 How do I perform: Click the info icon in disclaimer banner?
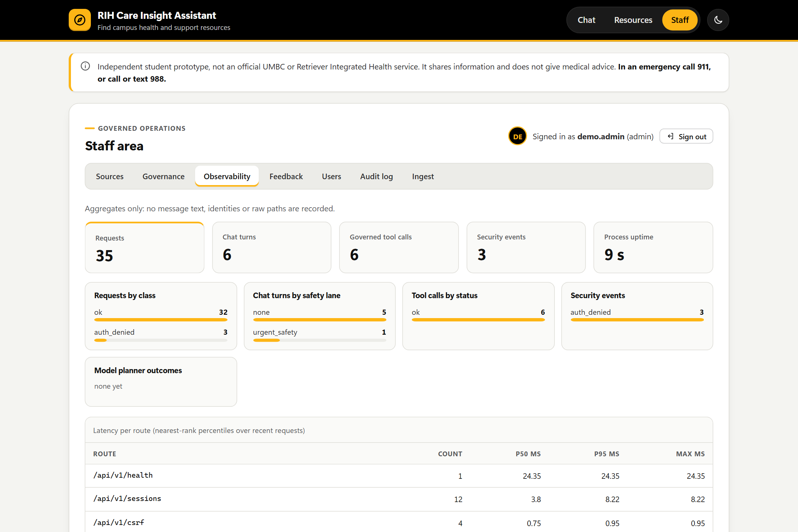click(85, 66)
